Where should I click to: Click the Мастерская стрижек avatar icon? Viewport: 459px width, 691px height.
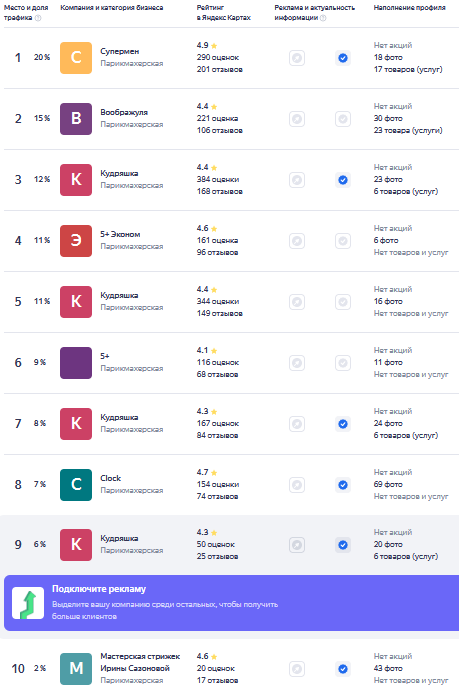click(x=76, y=669)
